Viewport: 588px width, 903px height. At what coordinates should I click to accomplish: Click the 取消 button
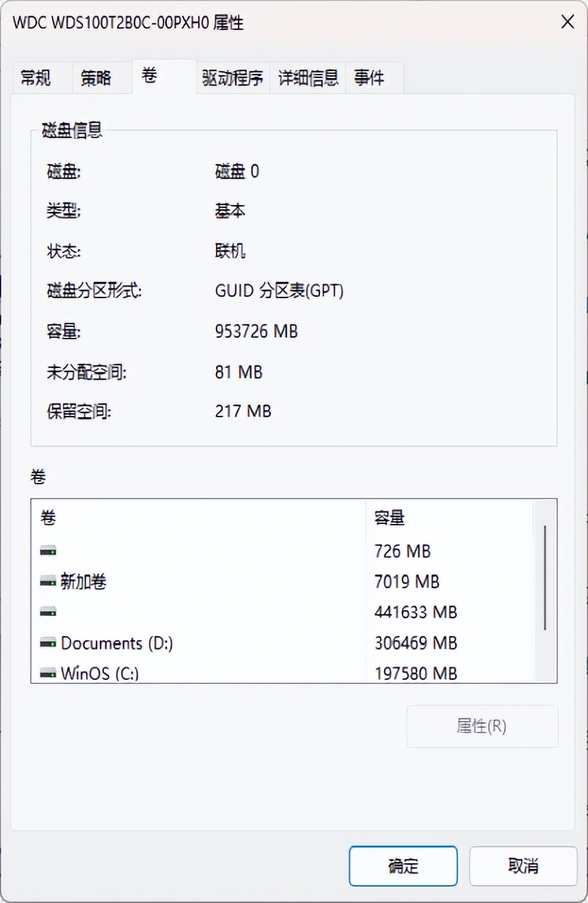pyautogui.click(x=523, y=866)
